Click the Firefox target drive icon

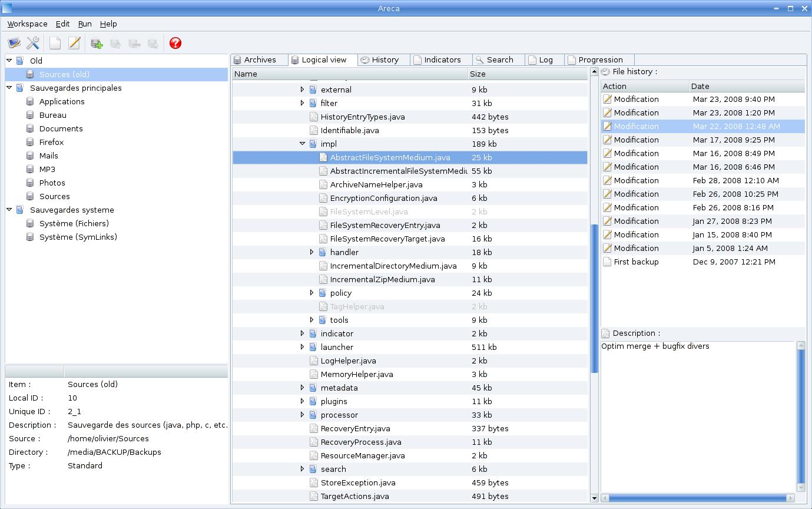pyautogui.click(x=30, y=142)
